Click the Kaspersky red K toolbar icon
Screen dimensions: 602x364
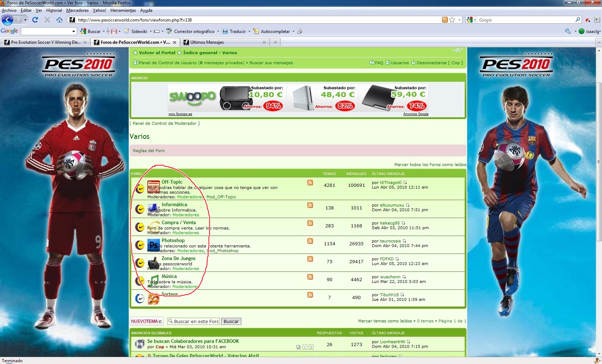(588, 20)
